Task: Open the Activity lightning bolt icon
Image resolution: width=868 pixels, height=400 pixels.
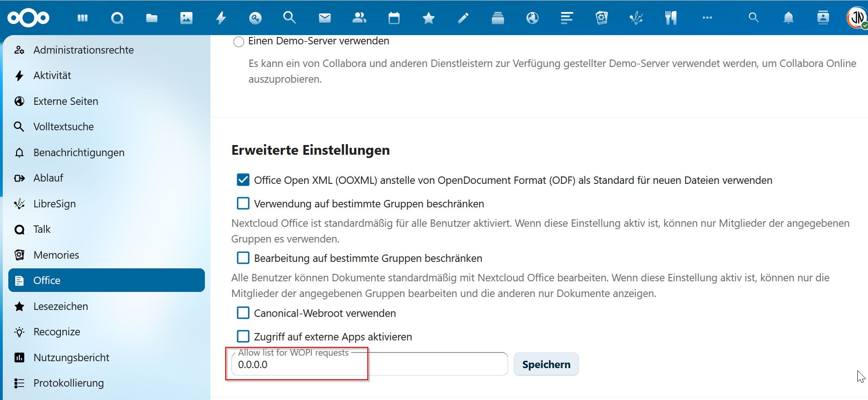Action: point(221,18)
